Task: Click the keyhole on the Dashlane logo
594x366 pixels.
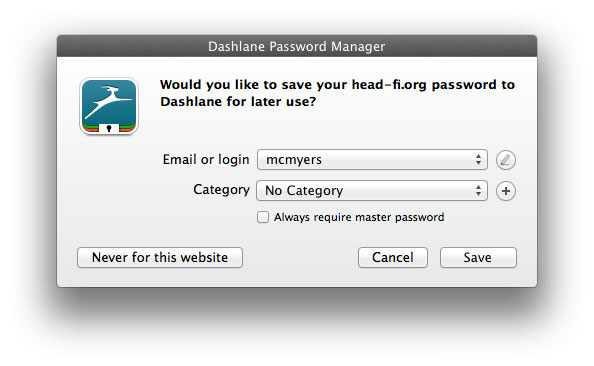Action: click(109, 128)
